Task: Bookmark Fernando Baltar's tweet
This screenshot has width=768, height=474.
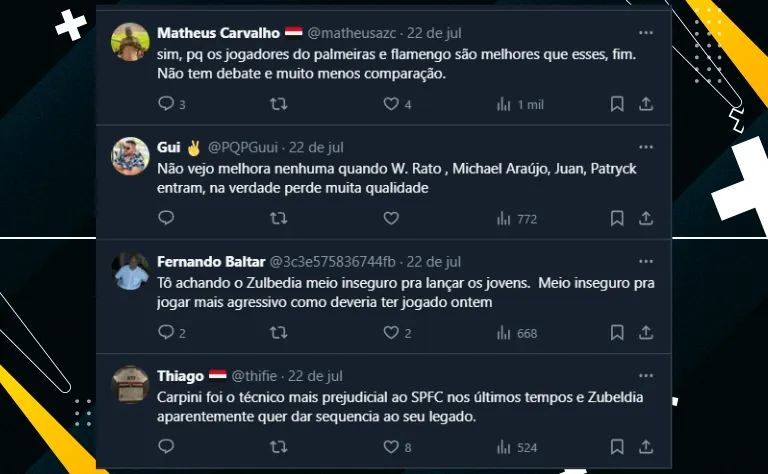Action: 617,333
